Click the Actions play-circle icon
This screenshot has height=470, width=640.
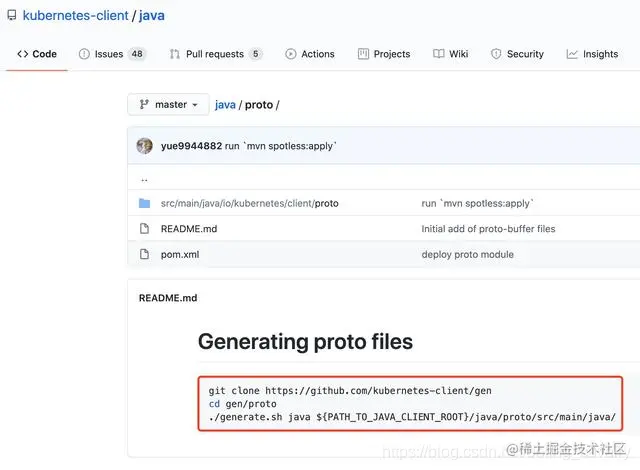(291, 54)
